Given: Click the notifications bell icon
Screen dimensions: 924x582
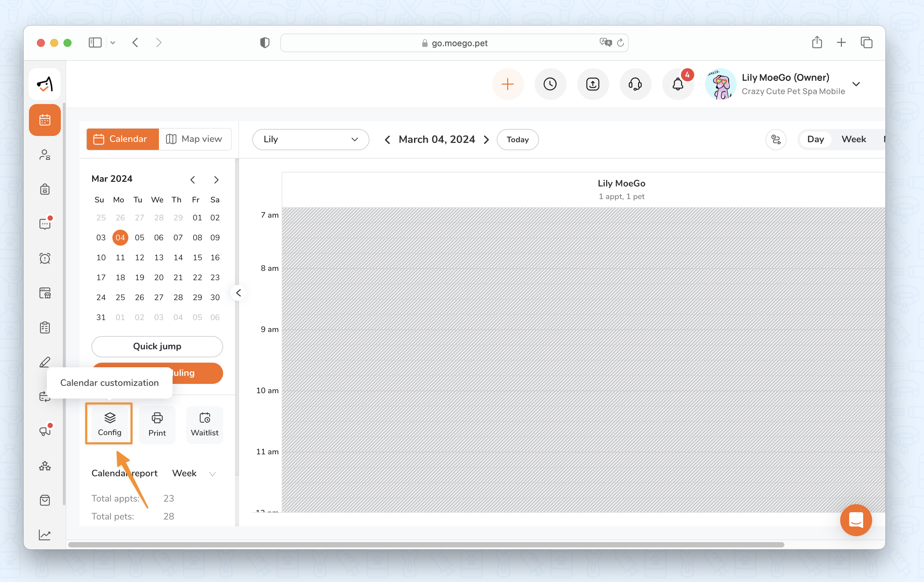Looking at the screenshot, I should [x=678, y=84].
